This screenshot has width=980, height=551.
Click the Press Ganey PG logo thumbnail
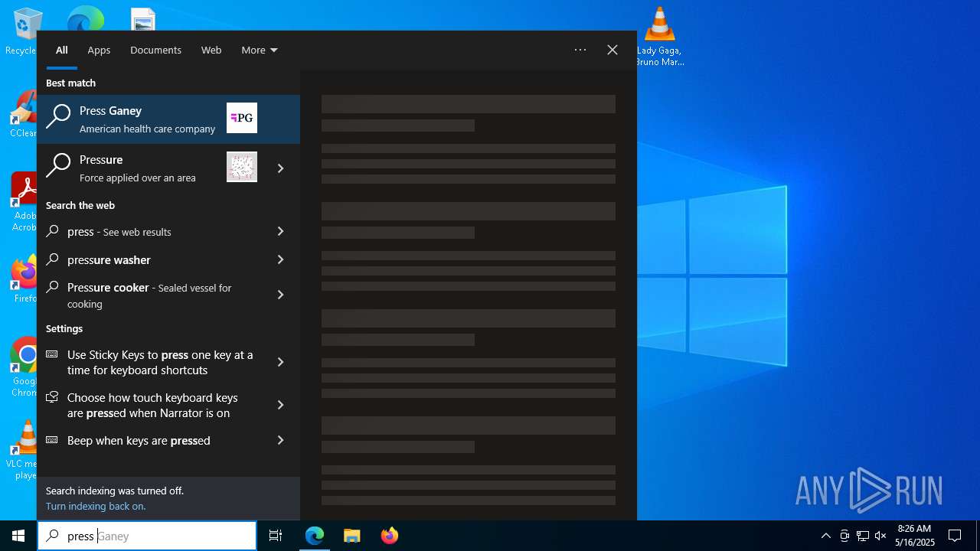pyautogui.click(x=242, y=118)
